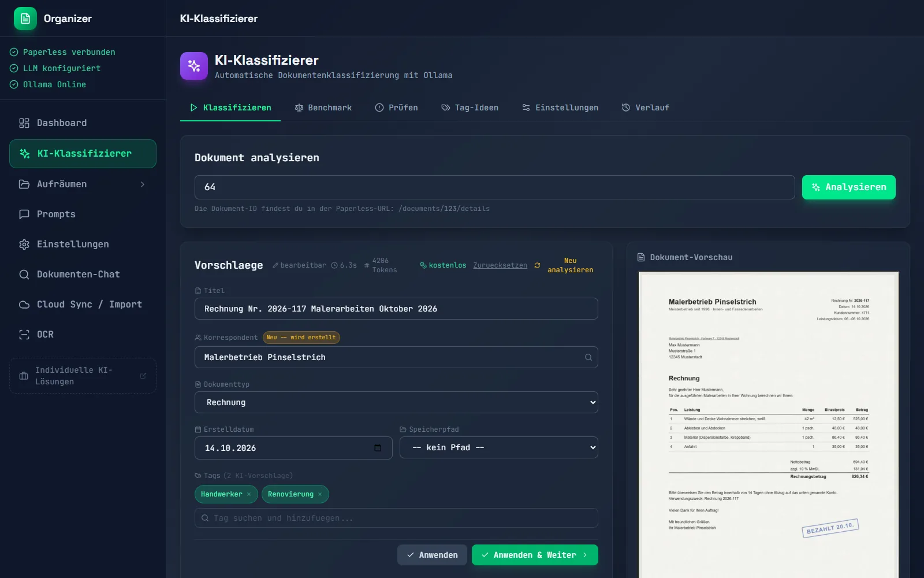Viewport: 924px width, 578px height.
Task: Switch to the Tag-Ideen tab
Action: [x=470, y=108]
